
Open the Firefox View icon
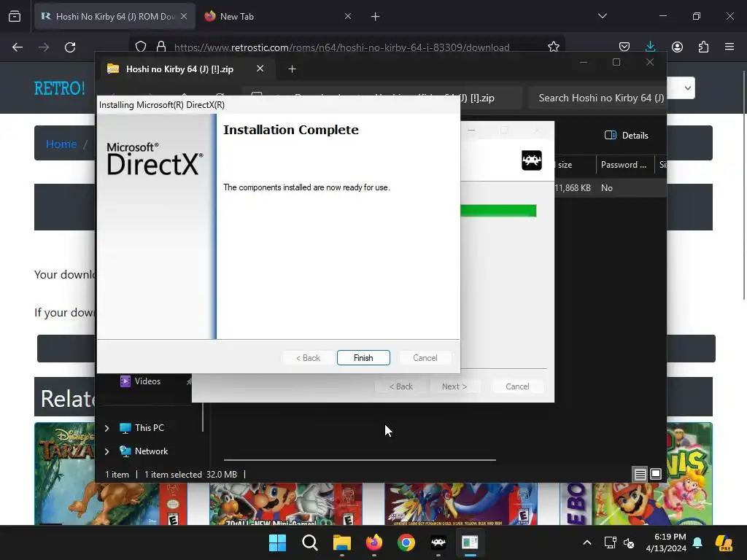click(15, 17)
